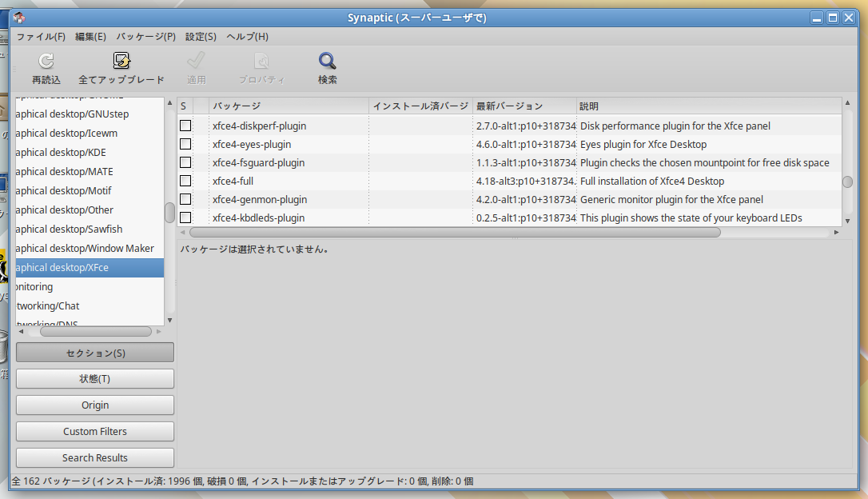Click the section list vertical scrollbar thumb
868x499 pixels.
[x=170, y=213]
